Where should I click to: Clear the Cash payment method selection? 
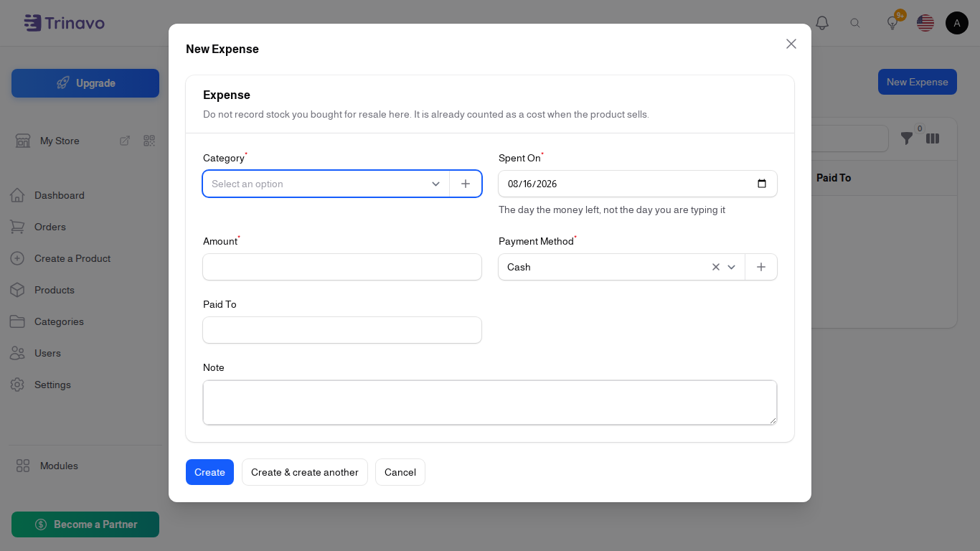coord(716,267)
